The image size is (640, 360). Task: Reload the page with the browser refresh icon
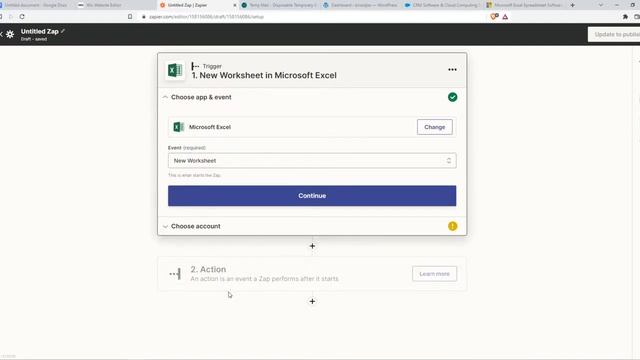coord(22,17)
